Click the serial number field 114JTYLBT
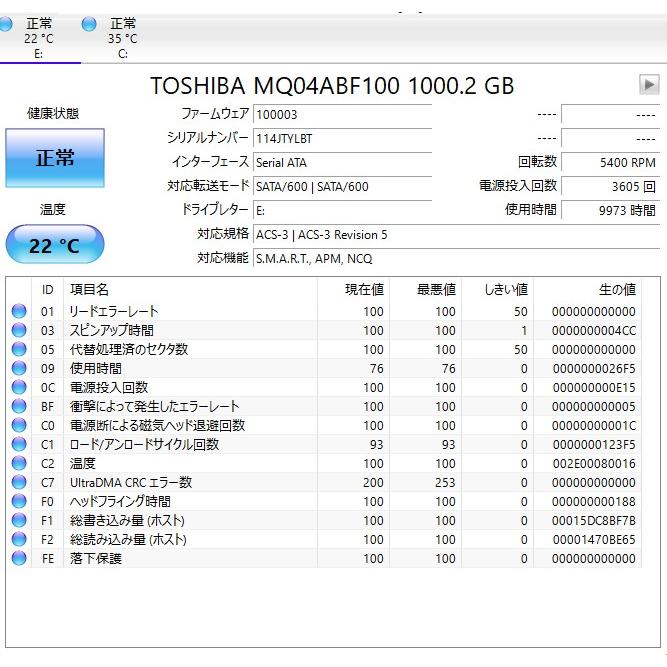Image resolution: width=667 pixels, height=667 pixels. click(x=342, y=138)
